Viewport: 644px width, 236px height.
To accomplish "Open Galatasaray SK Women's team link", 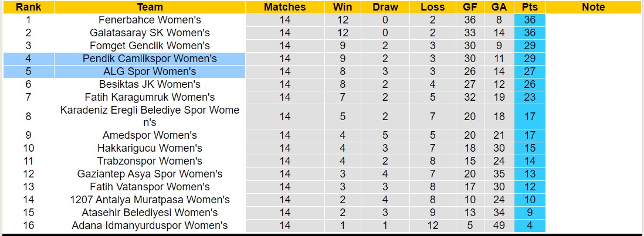I will pos(150,33).
